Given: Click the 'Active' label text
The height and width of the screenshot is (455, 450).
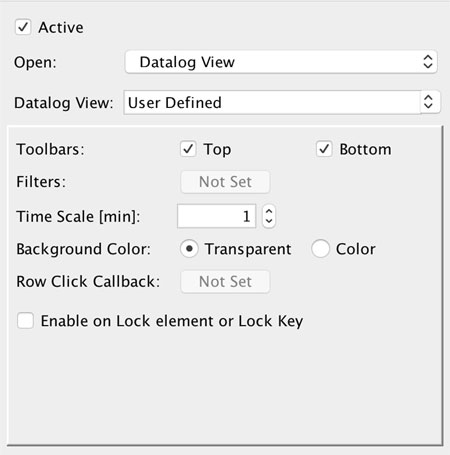Looking at the screenshot, I should click(61, 27).
